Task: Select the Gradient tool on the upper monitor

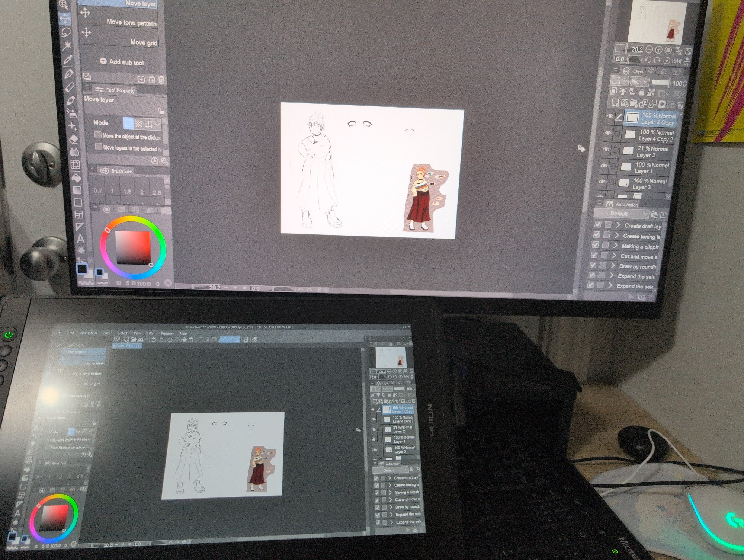Action: pos(77,191)
